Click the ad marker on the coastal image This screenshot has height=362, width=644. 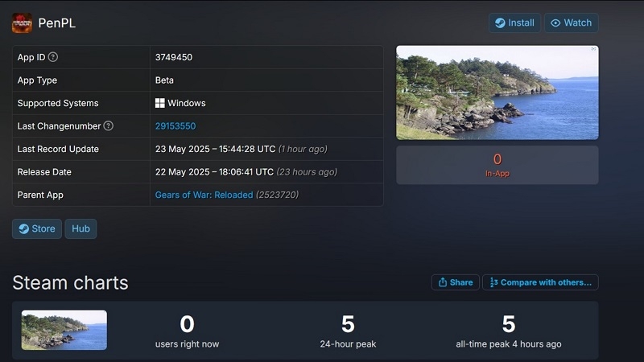(593, 49)
